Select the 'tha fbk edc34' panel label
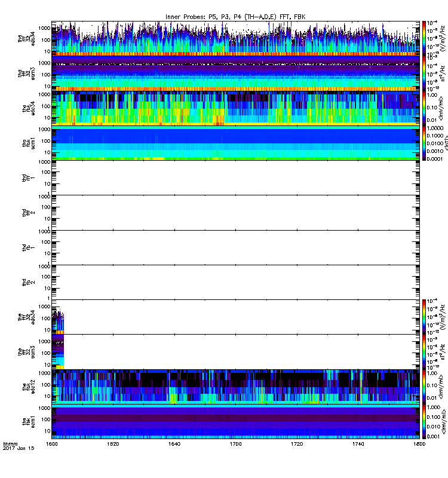Viewport: 448px width, 478px height. click(29, 108)
